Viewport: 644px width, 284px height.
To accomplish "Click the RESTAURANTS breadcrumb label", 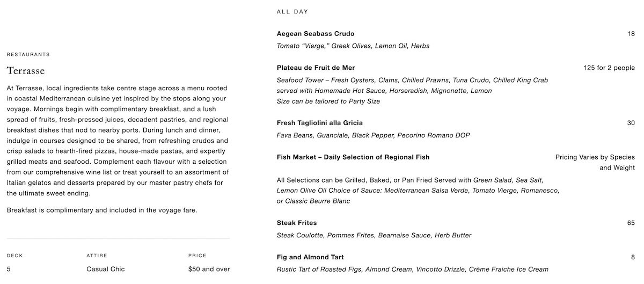I will [28, 55].
